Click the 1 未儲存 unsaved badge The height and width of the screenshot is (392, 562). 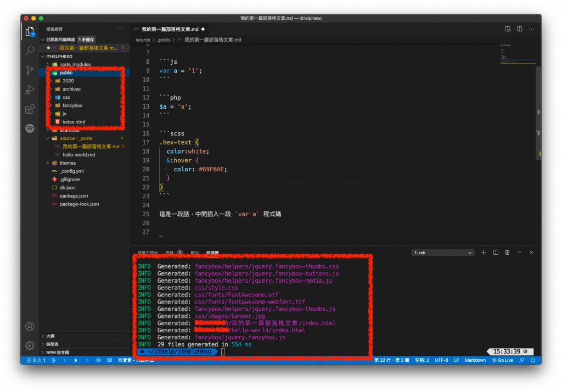86,40
